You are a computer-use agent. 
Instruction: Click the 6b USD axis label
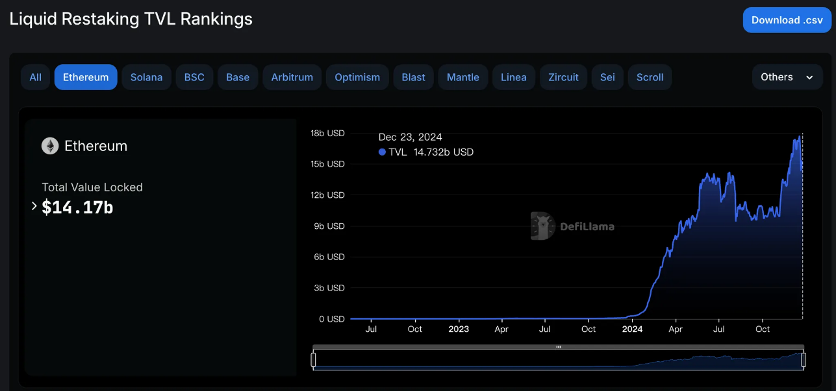pos(329,257)
